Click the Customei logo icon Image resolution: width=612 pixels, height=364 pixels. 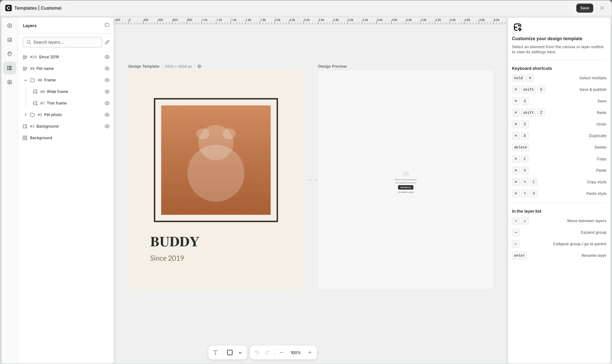click(x=8, y=8)
